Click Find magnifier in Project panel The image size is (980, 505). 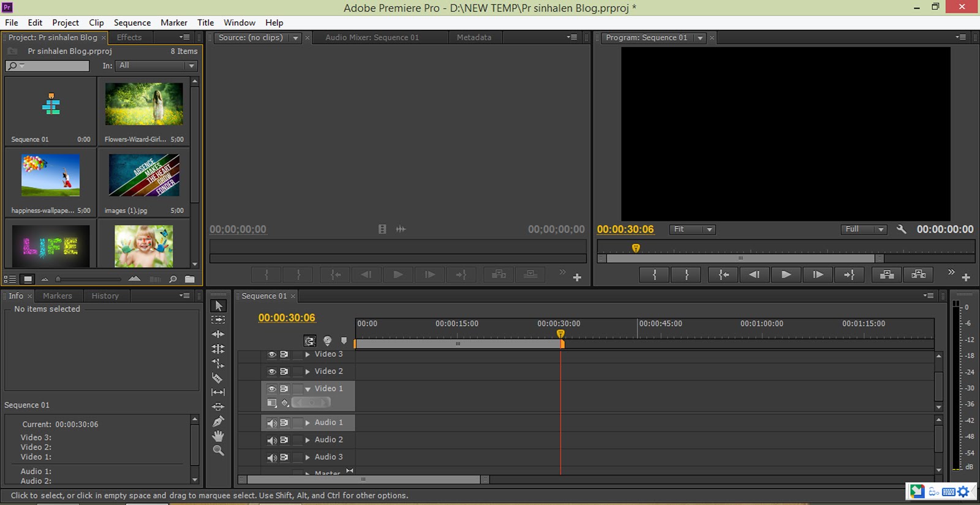coord(173,279)
